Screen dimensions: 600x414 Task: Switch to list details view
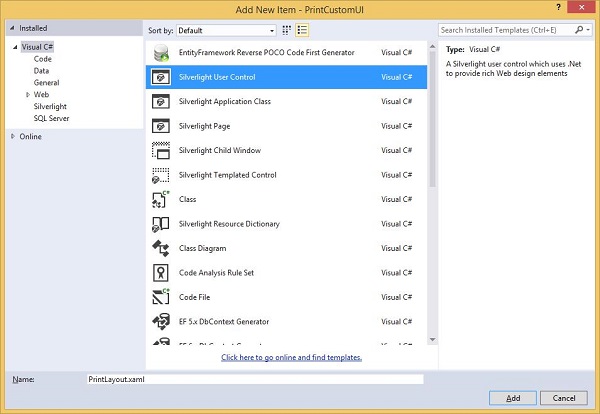point(302,30)
